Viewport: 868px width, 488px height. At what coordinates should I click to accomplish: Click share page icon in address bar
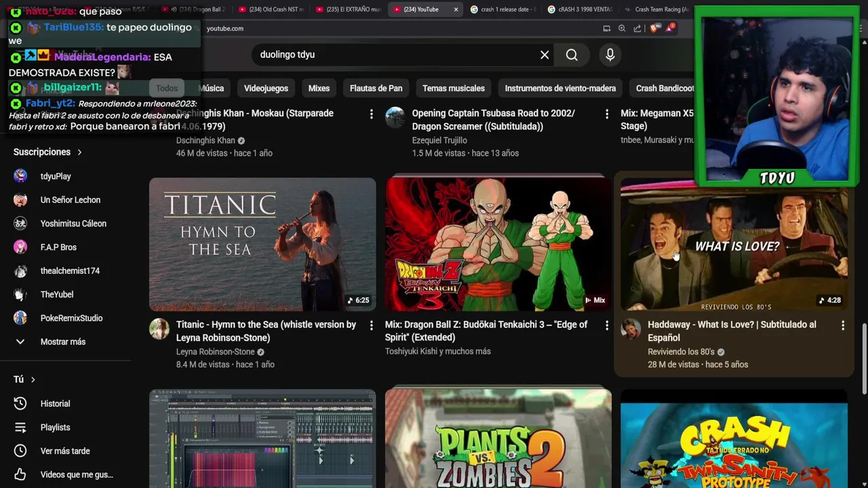click(637, 28)
